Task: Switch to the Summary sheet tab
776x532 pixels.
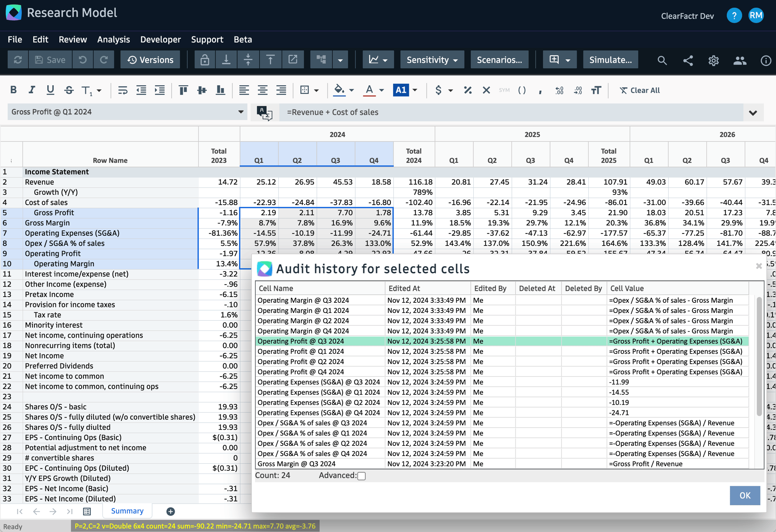Action: click(127, 511)
